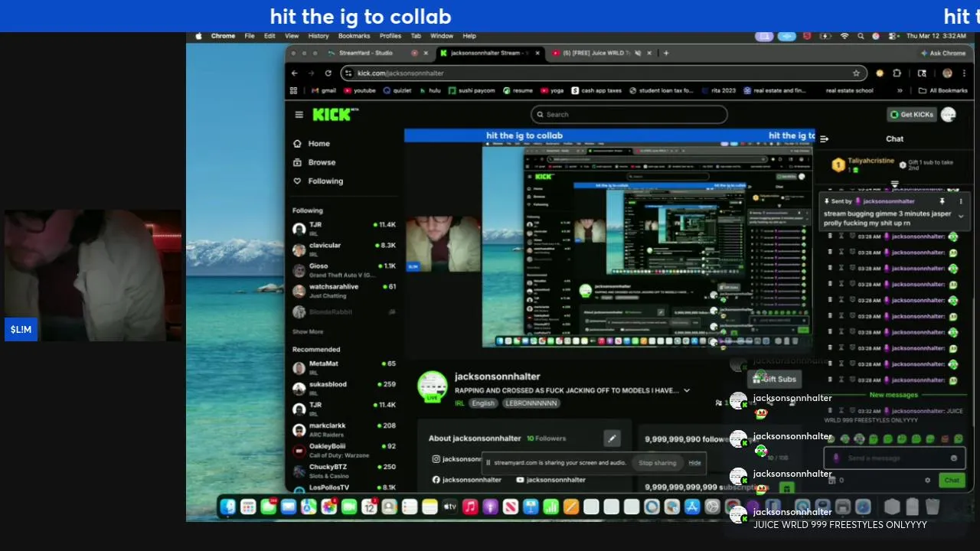Click the pencil edit icon in About section
The image size is (980, 551).
[x=612, y=439]
